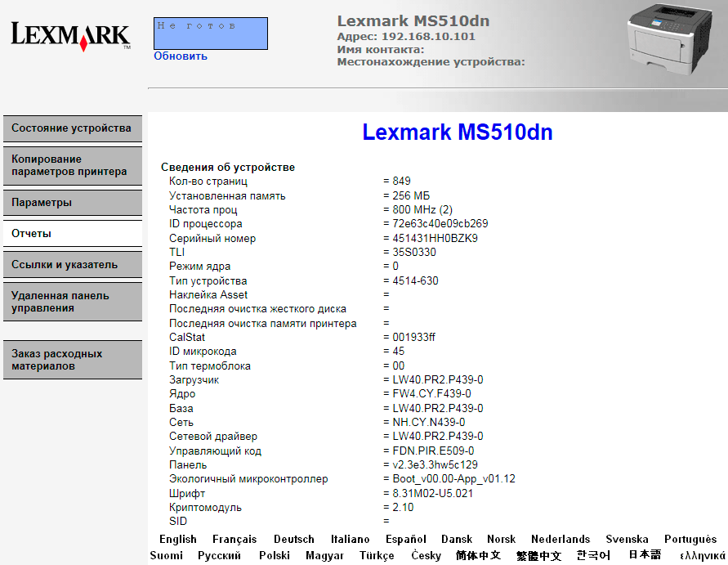
Task: Switch language to Dansk
Action: [457, 540]
